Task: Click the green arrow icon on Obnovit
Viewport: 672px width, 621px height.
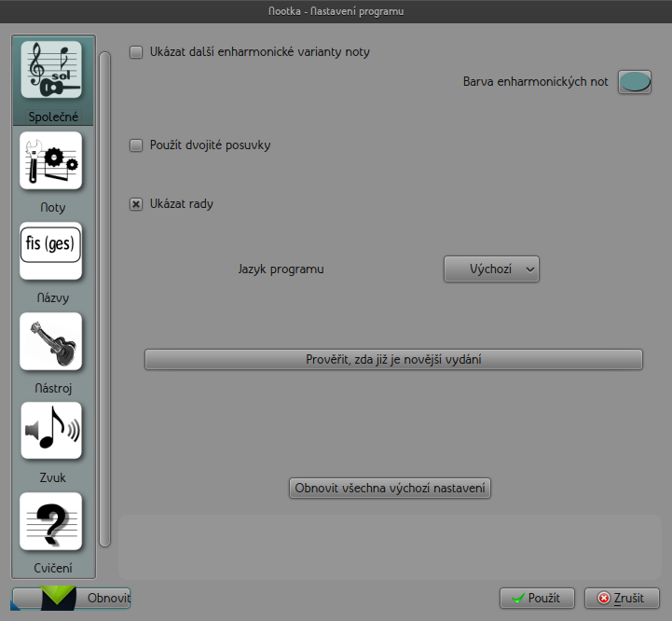Action: (58, 598)
